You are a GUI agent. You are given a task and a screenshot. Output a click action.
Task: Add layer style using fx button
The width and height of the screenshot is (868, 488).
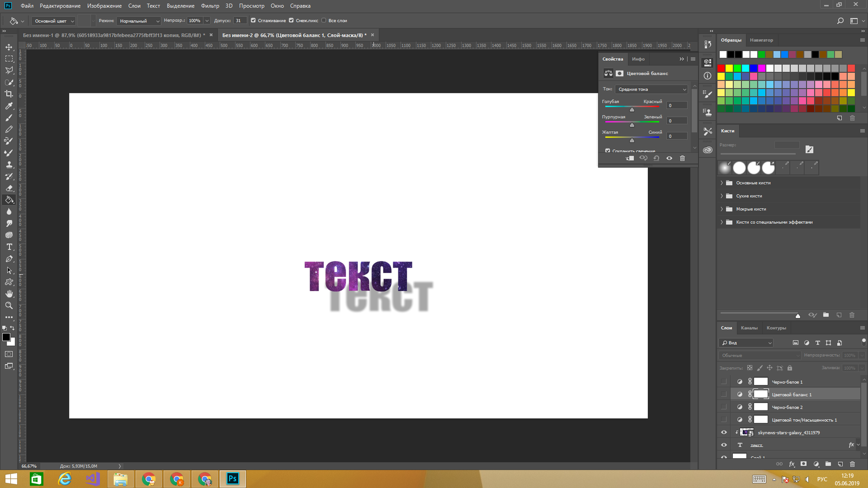[792, 464]
